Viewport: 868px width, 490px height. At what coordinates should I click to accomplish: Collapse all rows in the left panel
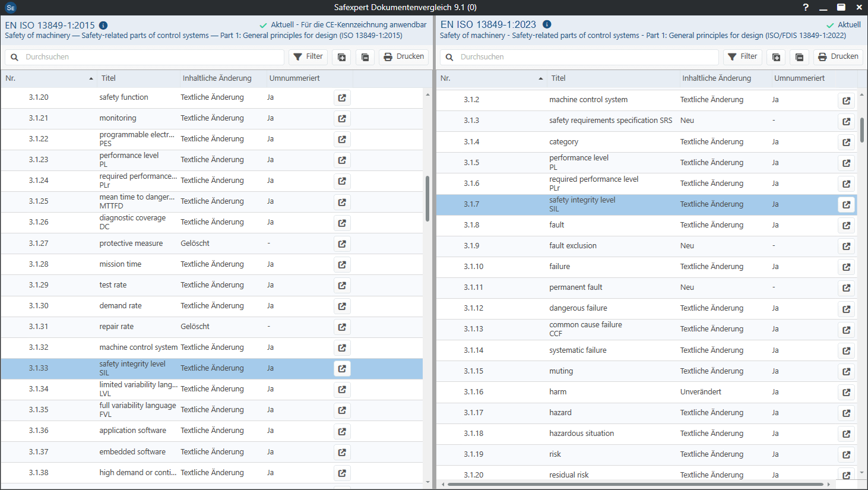point(365,57)
